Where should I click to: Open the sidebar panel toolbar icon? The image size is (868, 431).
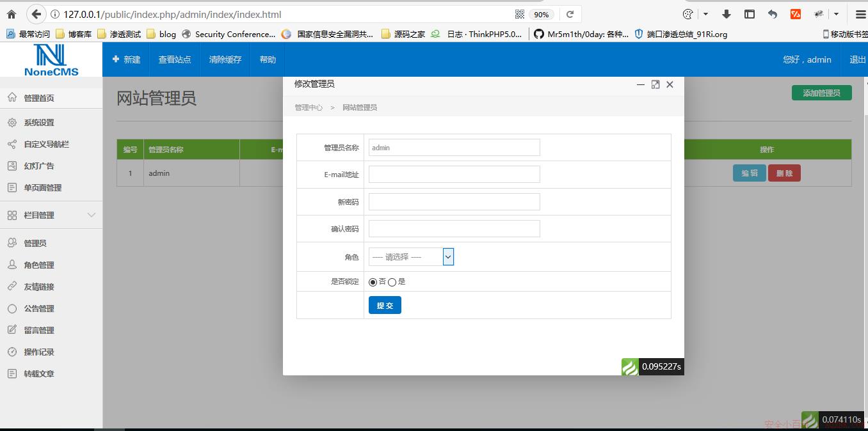click(750, 14)
